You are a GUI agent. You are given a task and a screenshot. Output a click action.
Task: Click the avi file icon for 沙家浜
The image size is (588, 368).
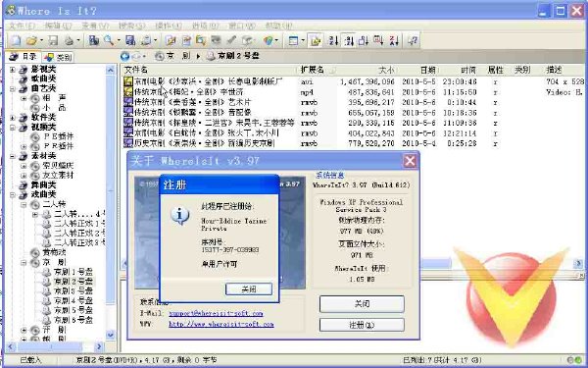point(128,81)
